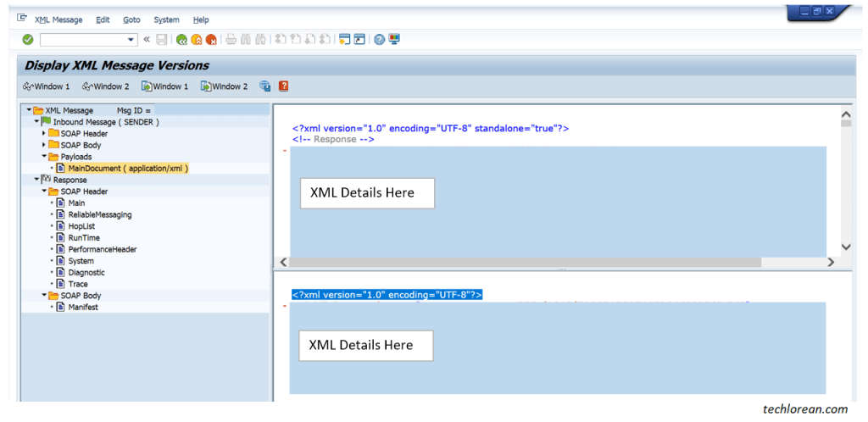868x422 pixels.
Task: Click the red question mark information icon
Action: [x=283, y=86]
